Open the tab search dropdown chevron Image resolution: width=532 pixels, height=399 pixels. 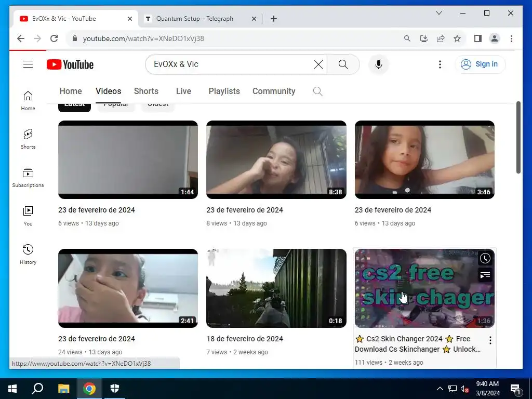coord(438,13)
